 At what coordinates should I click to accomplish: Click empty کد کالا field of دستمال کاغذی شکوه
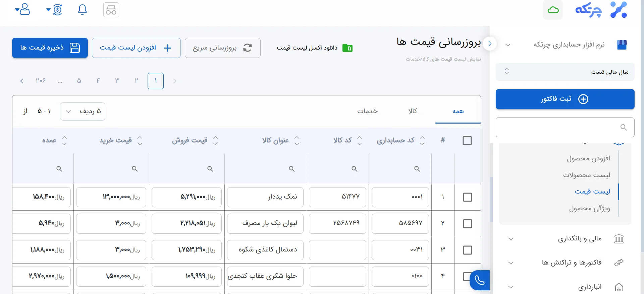tap(337, 250)
